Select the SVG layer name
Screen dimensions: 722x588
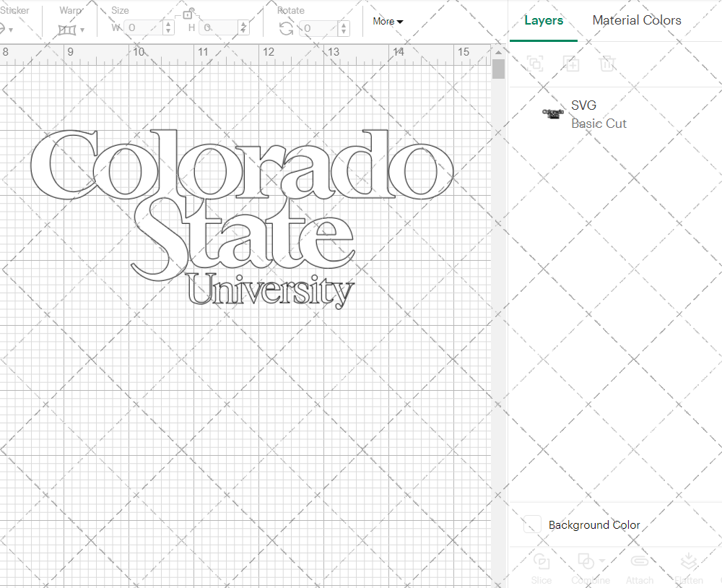583,105
